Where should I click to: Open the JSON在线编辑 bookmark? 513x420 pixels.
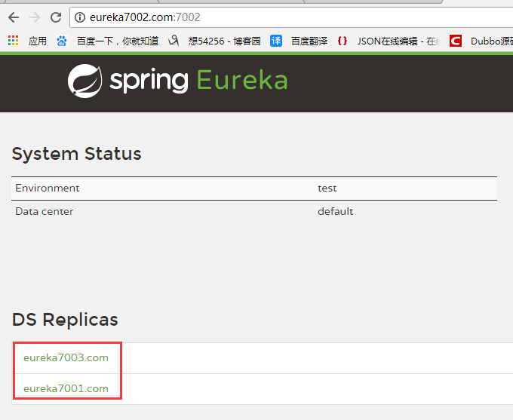click(398, 41)
